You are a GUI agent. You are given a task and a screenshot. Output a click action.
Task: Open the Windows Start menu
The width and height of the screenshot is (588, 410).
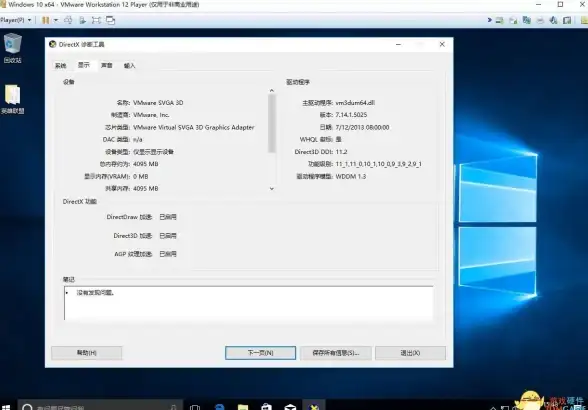7,407
